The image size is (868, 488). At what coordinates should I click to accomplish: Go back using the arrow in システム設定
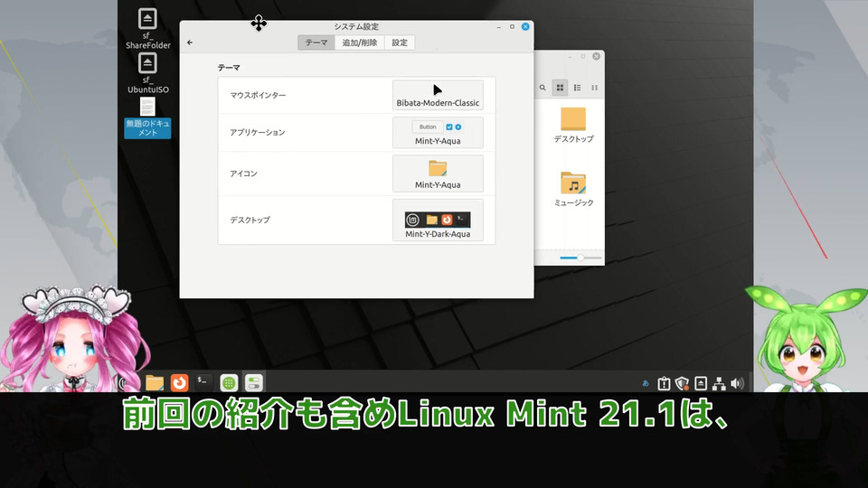pyautogui.click(x=190, y=42)
